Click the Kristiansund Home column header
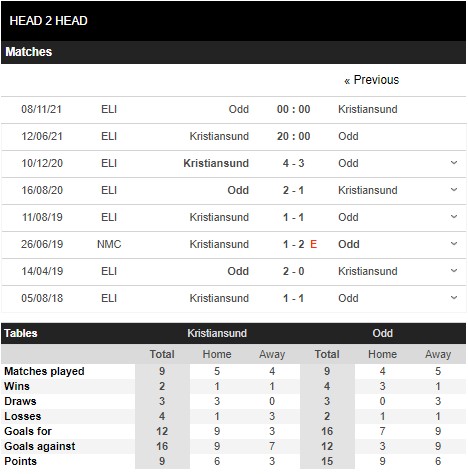 217,354
